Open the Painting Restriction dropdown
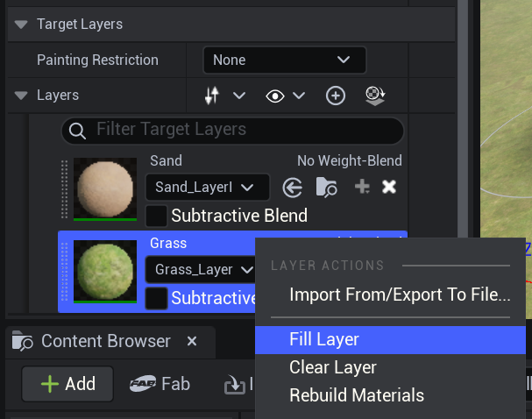 pos(284,60)
